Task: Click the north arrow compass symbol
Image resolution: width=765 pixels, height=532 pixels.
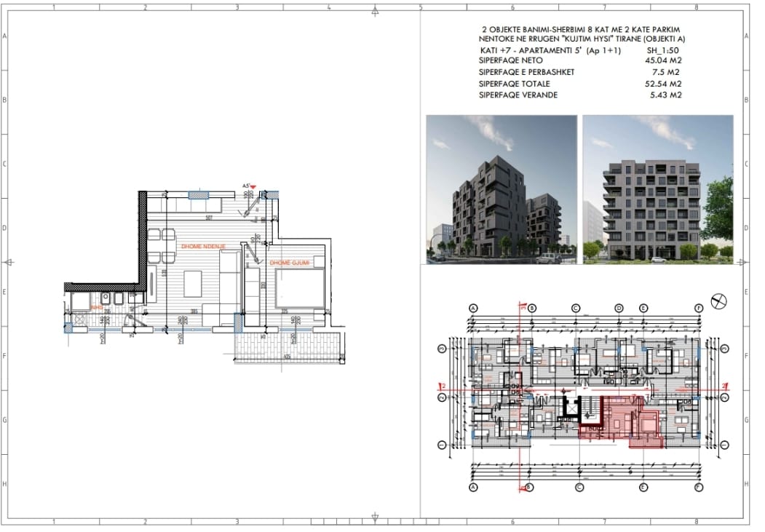Action: click(720, 301)
